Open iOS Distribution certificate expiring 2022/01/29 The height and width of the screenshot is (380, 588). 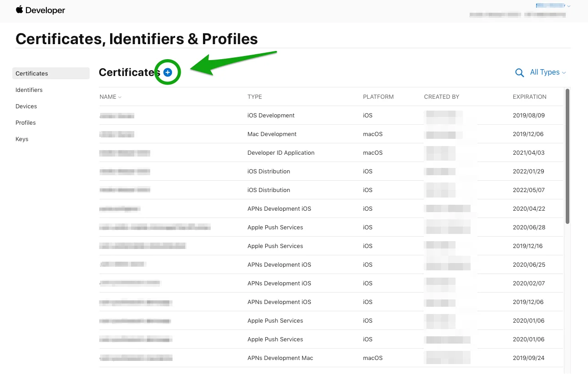(269, 172)
